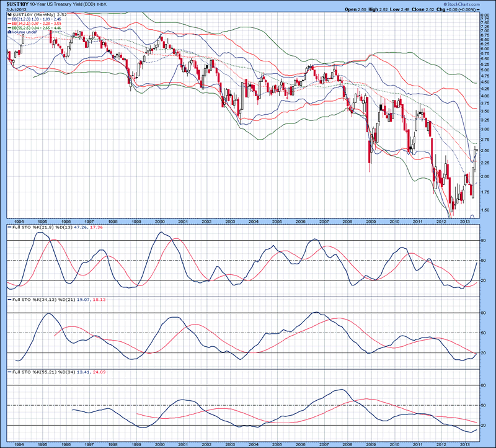Click the $UST10Y (Monthly) candlestick legend icon
This screenshot has height=448, width=496.
point(9,14)
